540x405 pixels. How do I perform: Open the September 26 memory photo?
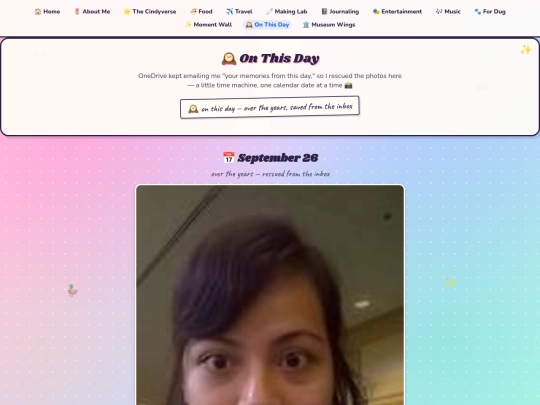coord(270,295)
